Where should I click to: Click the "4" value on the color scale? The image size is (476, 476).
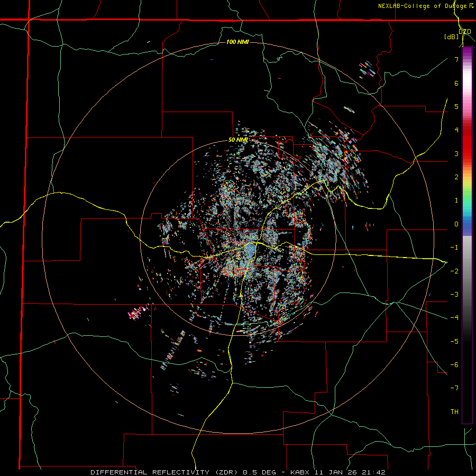click(x=456, y=130)
